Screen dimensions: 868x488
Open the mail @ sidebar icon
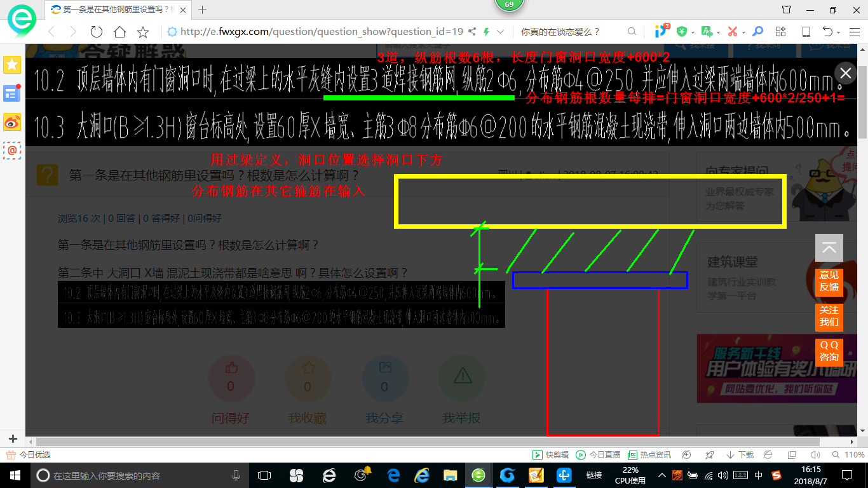[x=12, y=151]
